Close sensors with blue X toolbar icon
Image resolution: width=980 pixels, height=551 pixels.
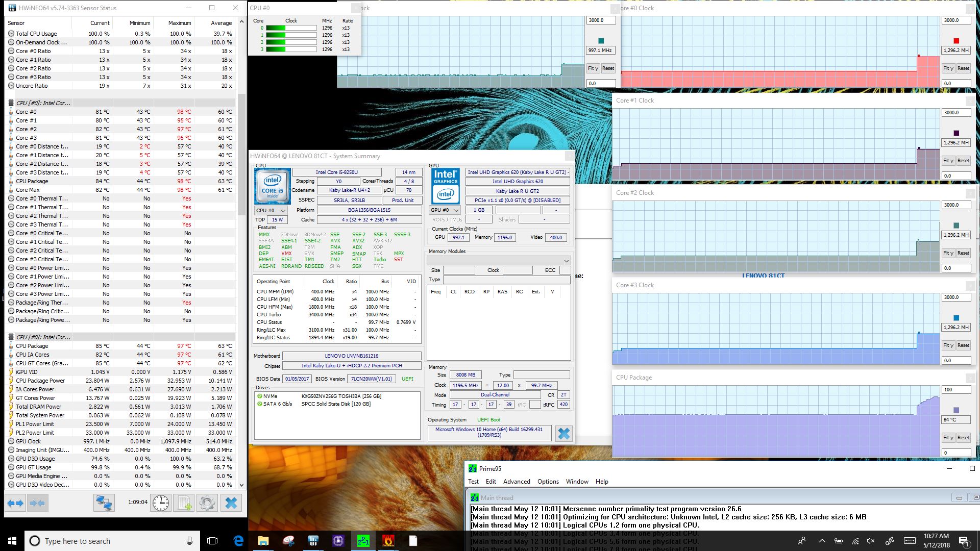coord(231,503)
